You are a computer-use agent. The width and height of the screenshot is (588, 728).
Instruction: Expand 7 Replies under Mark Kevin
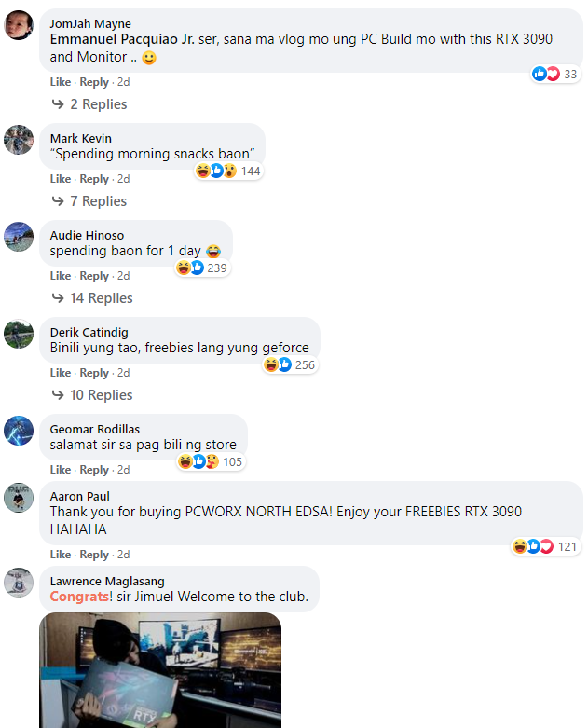click(89, 201)
